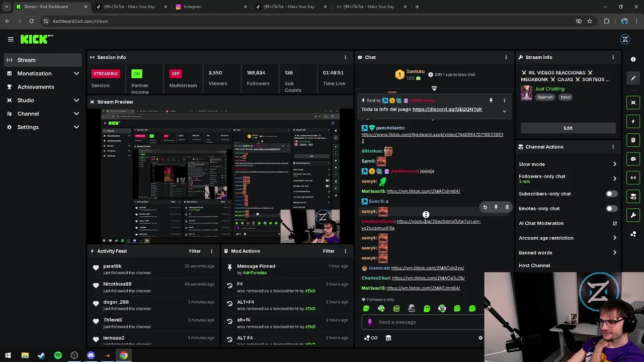644x362 pixels.
Task: Open the shop icon below the chat input
Action: (x=388, y=338)
